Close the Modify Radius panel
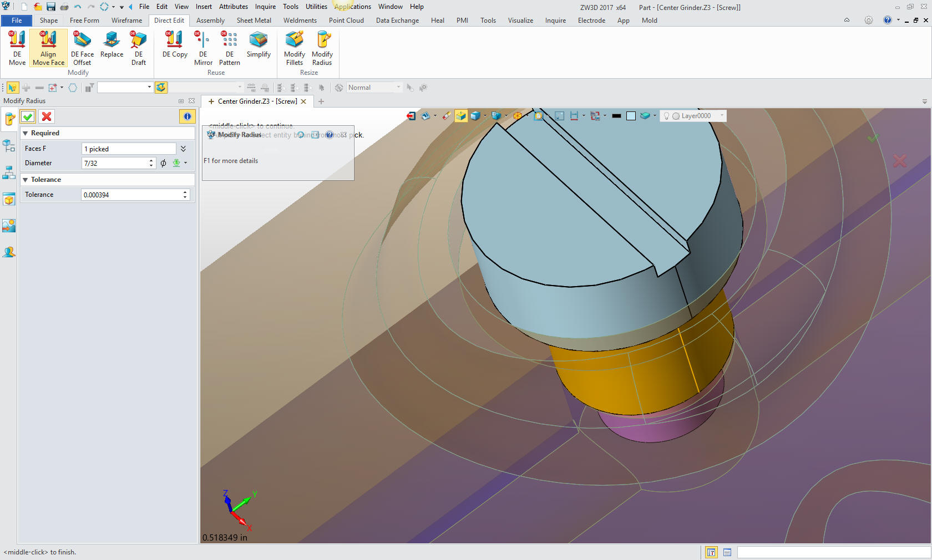Image resolution: width=932 pixels, height=560 pixels. [191, 101]
